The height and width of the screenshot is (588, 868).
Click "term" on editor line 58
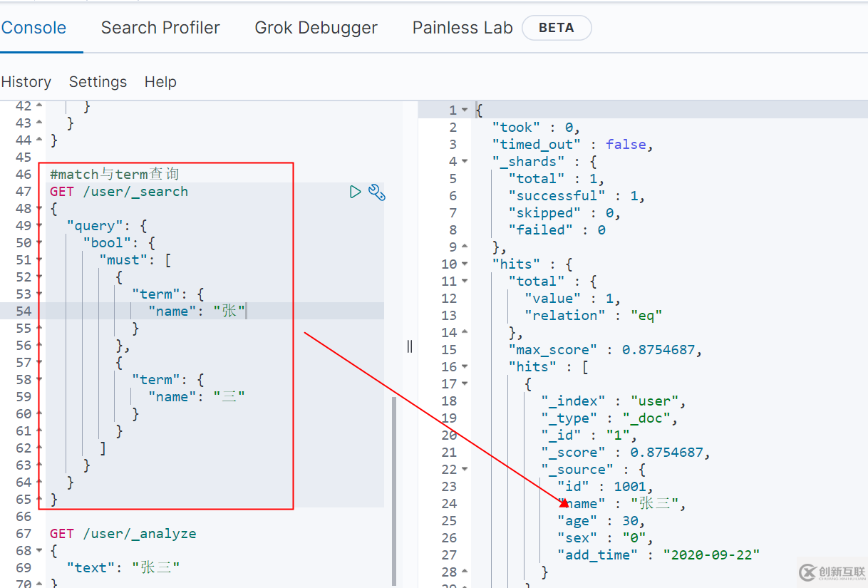tap(156, 380)
